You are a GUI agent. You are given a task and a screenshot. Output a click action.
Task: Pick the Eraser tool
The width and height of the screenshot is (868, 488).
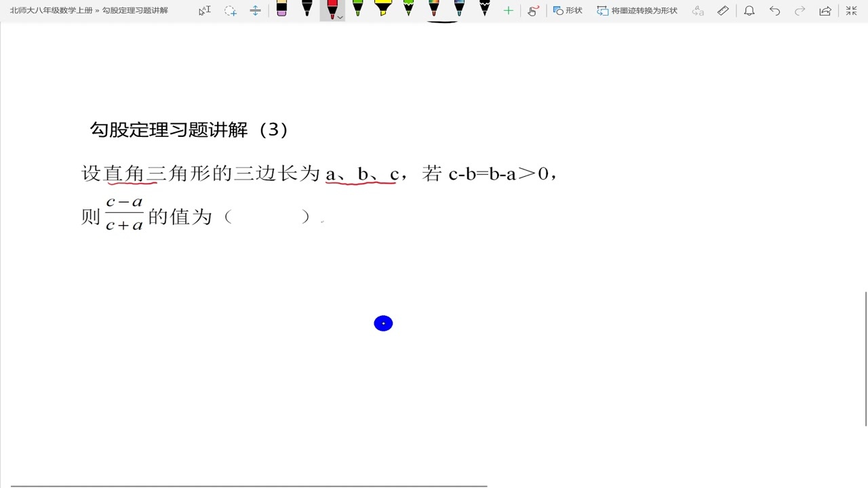point(281,9)
